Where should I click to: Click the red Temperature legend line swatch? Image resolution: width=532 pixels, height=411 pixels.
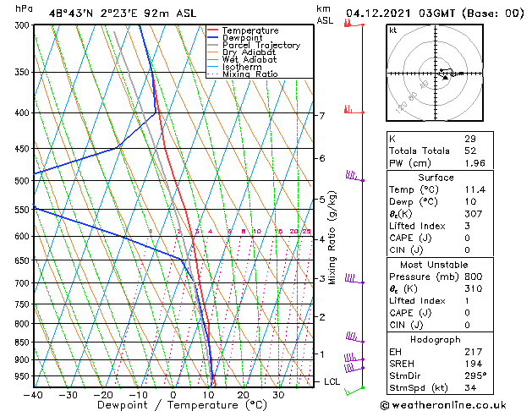click(x=213, y=30)
